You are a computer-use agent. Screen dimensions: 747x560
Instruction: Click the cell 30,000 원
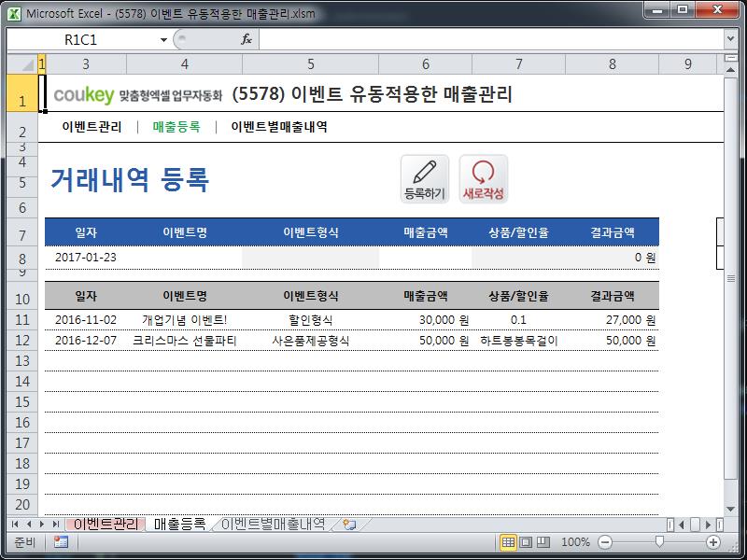click(x=426, y=320)
